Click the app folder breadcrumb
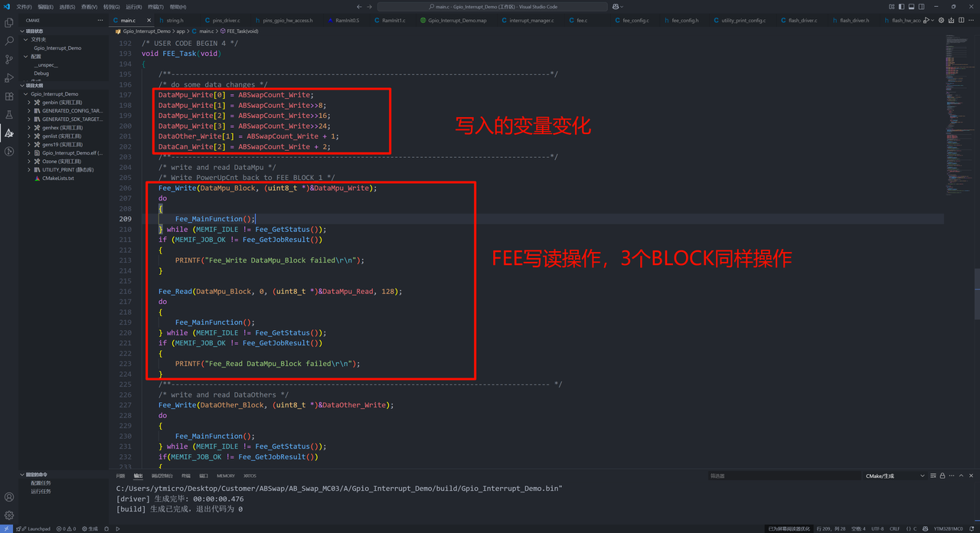The image size is (980, 533). [x=181, y=31]
